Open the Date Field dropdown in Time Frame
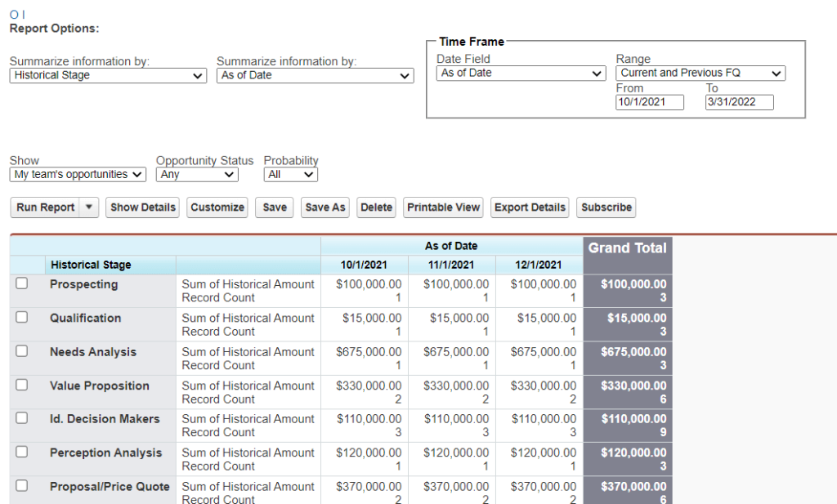Viewport: 837px width, 504px height. (521, 73)
